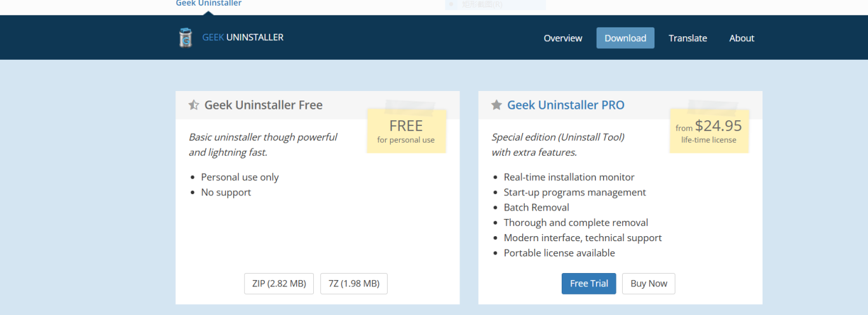Click 'Real-time installation monitor' feature text
Screen dimensions: 868x315
[x=569, y=178]
